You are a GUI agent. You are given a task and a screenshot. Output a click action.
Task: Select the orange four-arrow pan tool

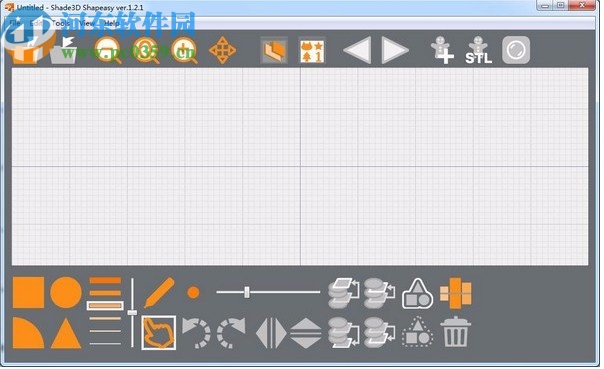(x=223, y=50)
